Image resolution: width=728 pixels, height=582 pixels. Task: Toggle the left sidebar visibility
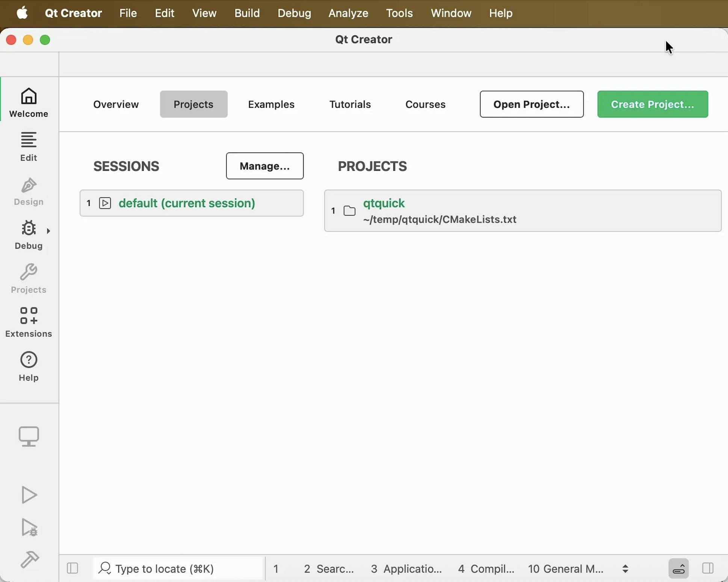[72, 568]
